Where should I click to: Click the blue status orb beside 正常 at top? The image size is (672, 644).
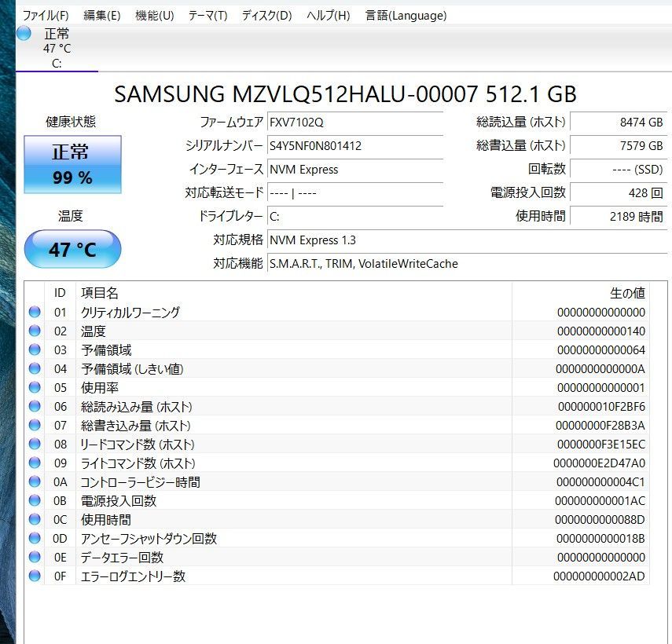24,34
